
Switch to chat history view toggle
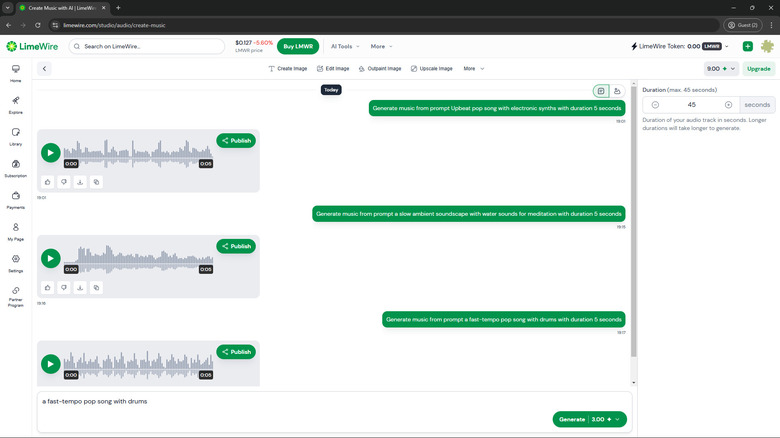601,91
